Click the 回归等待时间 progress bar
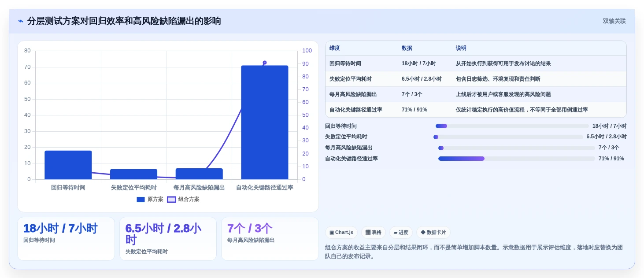The image size is (644, 278). 512,126
